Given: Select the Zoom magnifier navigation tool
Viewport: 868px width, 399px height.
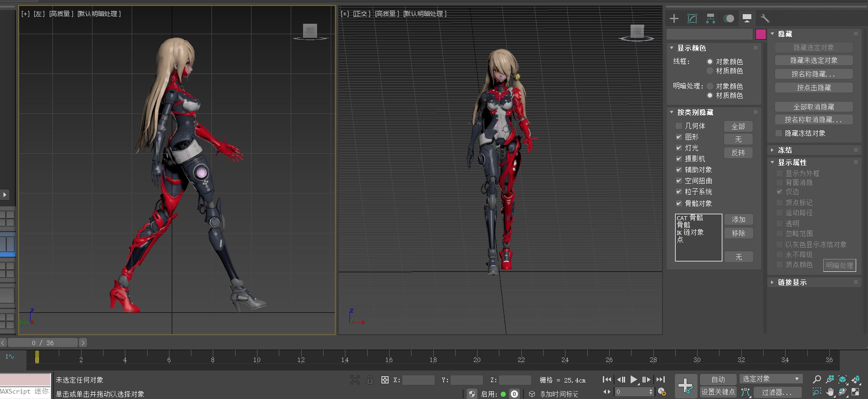Looking at the screenshot, I should (817, 379).
